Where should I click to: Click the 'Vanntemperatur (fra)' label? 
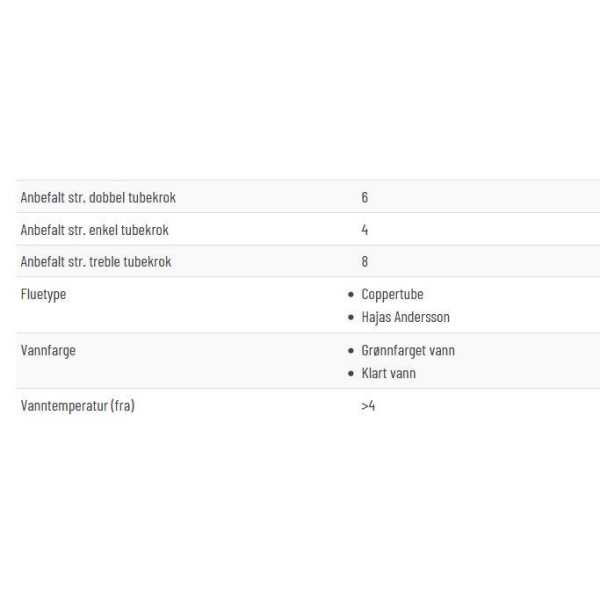pyautogui.click(x=78, y=406)
